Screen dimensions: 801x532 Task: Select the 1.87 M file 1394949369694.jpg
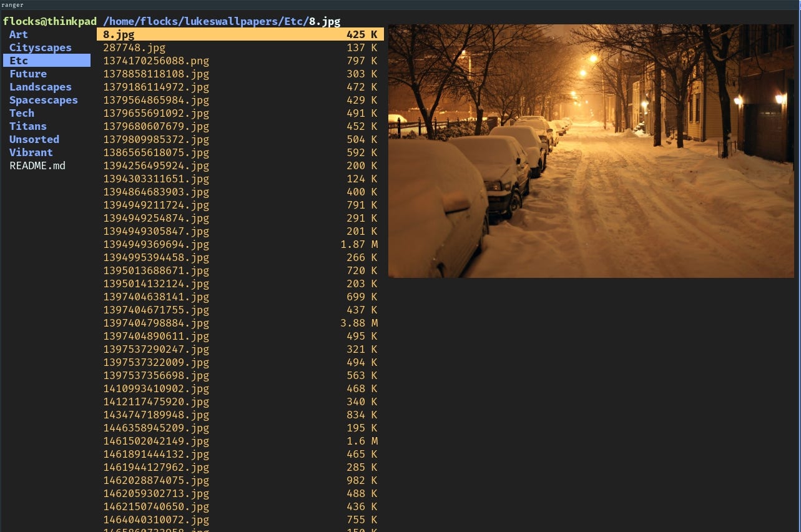[155, 244]
